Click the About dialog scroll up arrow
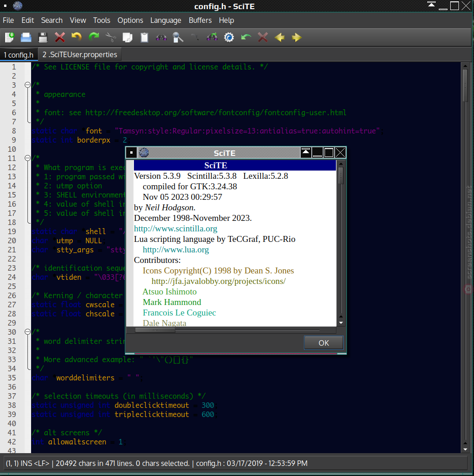The height and width of the screenshot is (476, 474). (341, 164)
